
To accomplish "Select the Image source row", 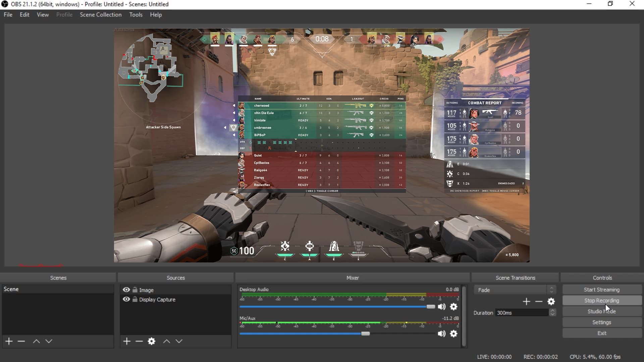I will click(176, 290).
